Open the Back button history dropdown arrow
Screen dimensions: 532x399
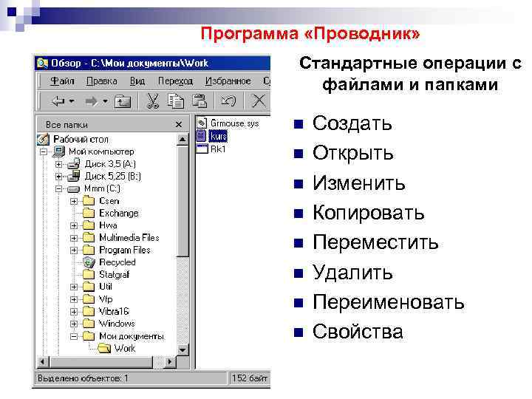pyautogui.click(x=72, y=101)
